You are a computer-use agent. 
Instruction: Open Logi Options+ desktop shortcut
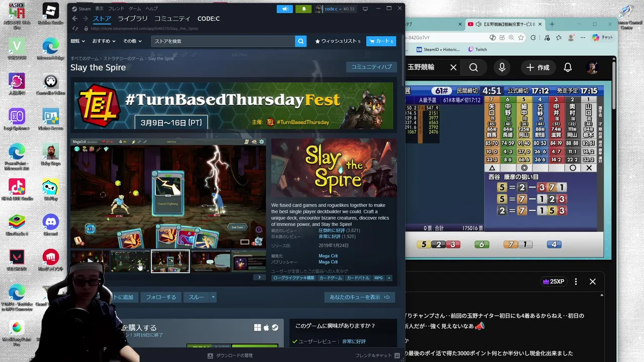pyautogui.click(x=17, y=119)
